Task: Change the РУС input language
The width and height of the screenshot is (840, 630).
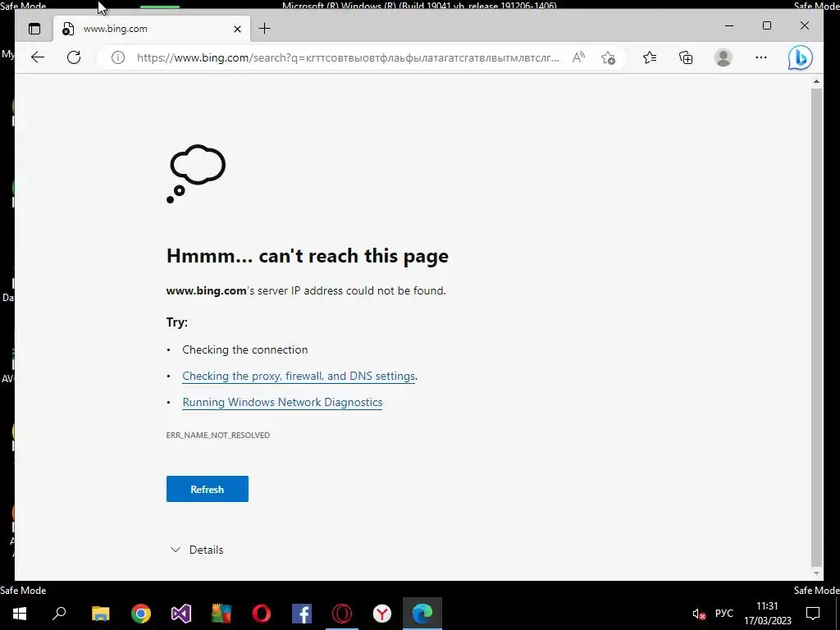Action: pos(724,614)
